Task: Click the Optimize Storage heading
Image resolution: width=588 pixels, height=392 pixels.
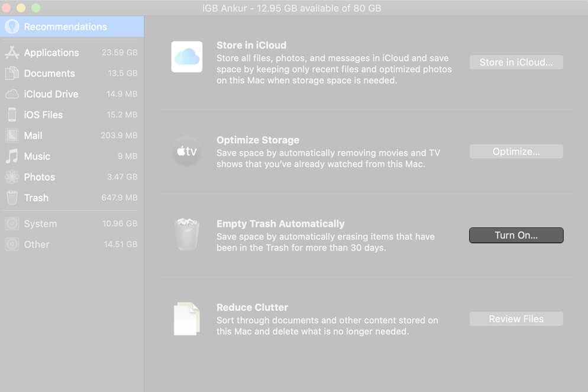Action: pyautogui.click(x=258, y=140)
